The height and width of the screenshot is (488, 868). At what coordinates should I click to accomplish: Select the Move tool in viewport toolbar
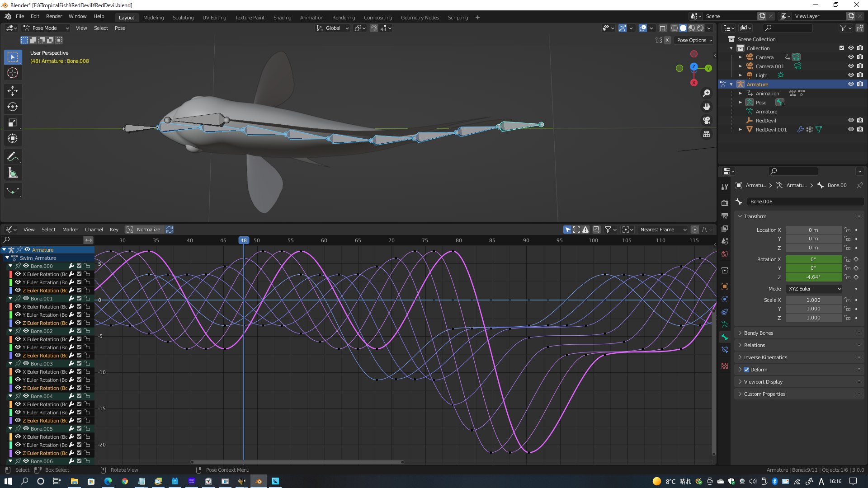pos(13,91)
